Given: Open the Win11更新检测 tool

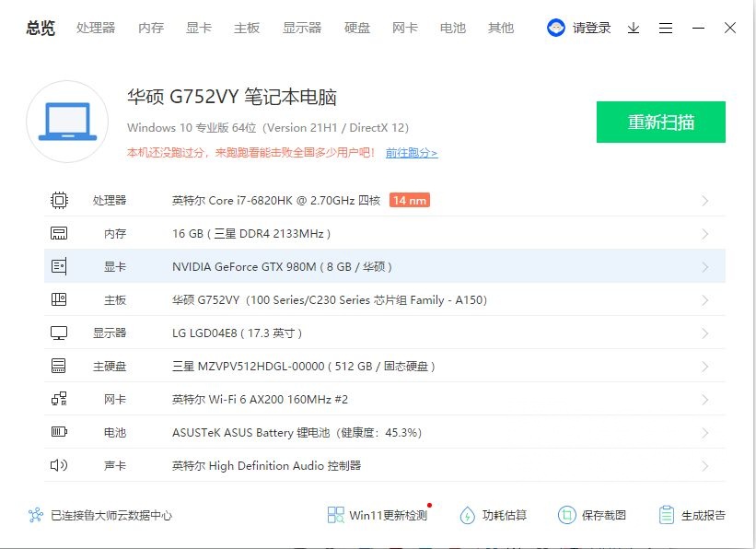Looking at the screenshot, I should (372, 517).
